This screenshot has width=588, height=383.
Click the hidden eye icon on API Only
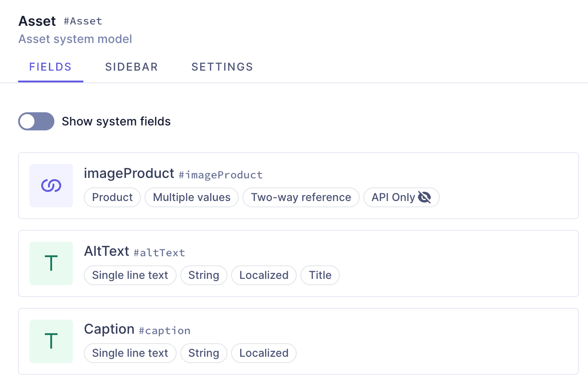point(424,197)
